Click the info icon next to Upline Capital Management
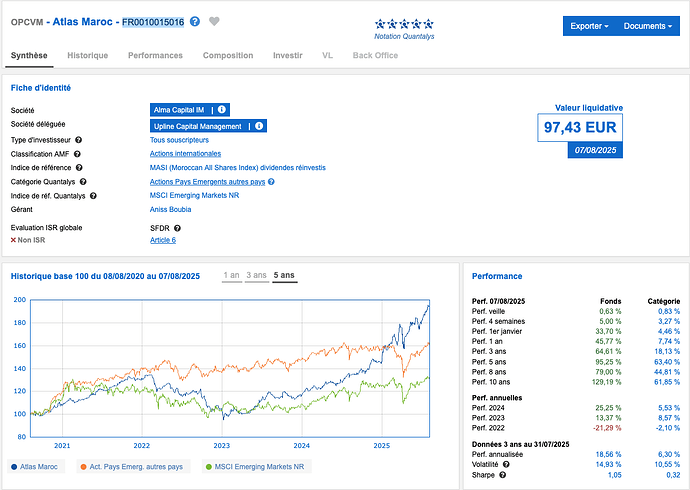The image size is (690, 490). [x=258, y=126]
